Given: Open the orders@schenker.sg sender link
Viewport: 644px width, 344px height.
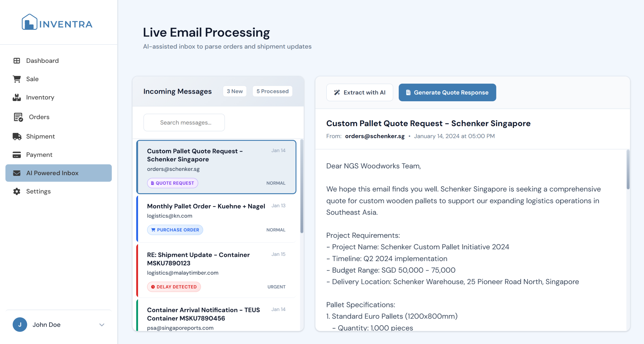Looking at the screenshot, I should coord(375,136).
